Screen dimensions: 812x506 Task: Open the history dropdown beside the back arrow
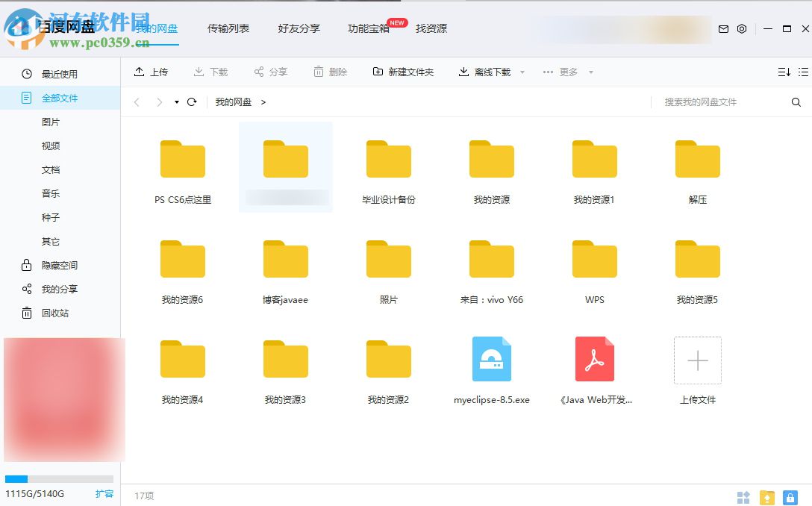pyautogui.click(x=177, y=101)
